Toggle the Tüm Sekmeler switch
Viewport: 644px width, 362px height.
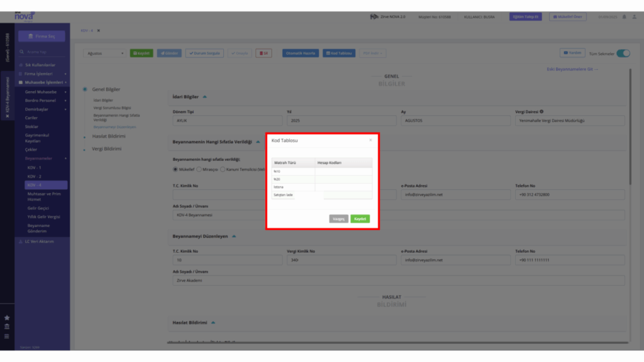click(623, 53)
